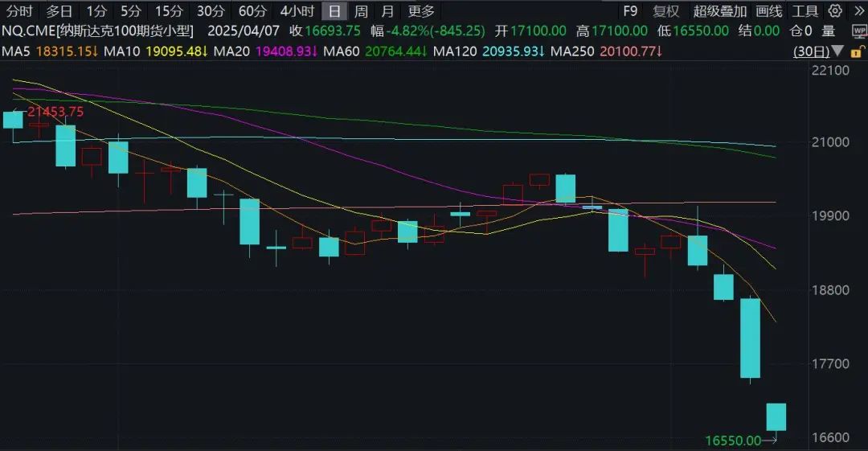Choose the 60分 chart interval

point(252,11)
